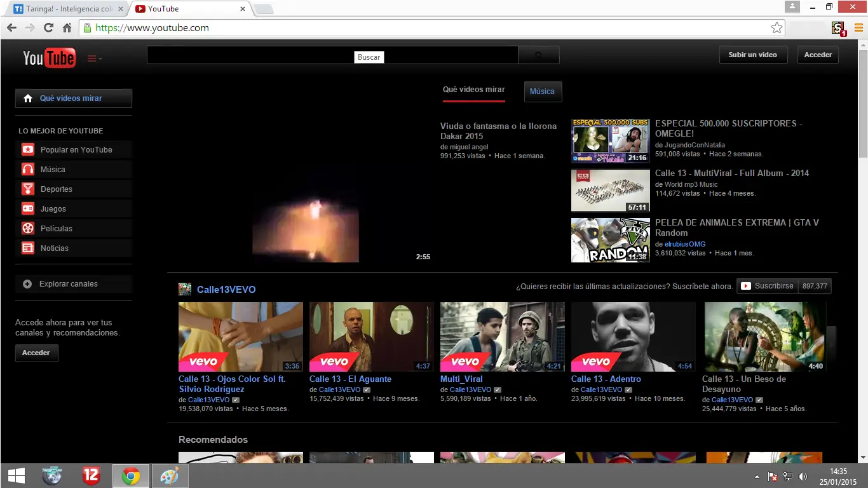Play the Un Beso de Desayuno thumbnail
868x488 pixels.
tap(764, 337)
